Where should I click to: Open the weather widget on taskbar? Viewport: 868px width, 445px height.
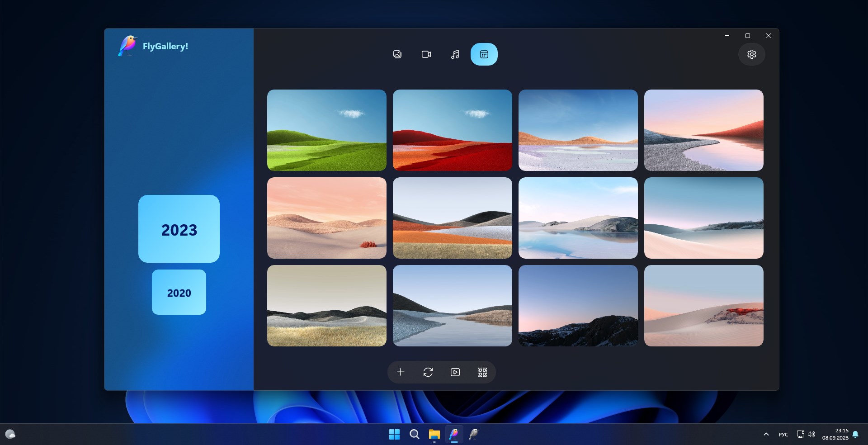pyautogui.click(x=10, y=434)
